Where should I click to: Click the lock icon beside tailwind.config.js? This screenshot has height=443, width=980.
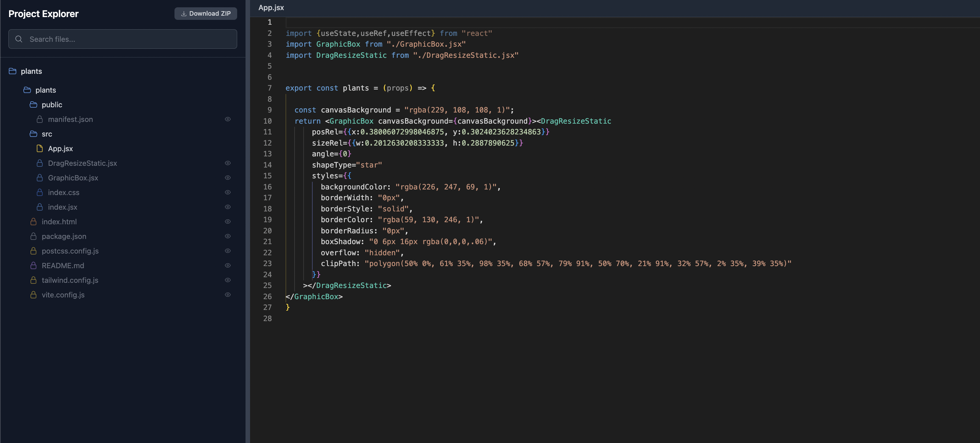[33, 280]
